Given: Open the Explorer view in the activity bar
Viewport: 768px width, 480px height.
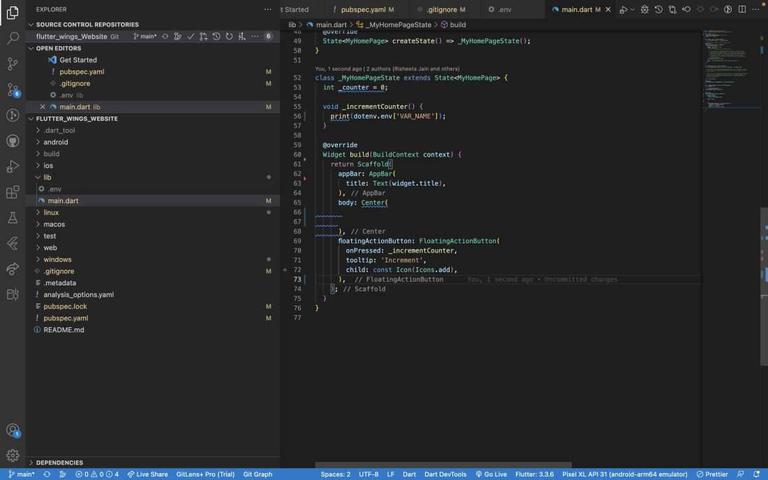Looking at the screenshot, I should pyautogui.click(x=13, y=12).
